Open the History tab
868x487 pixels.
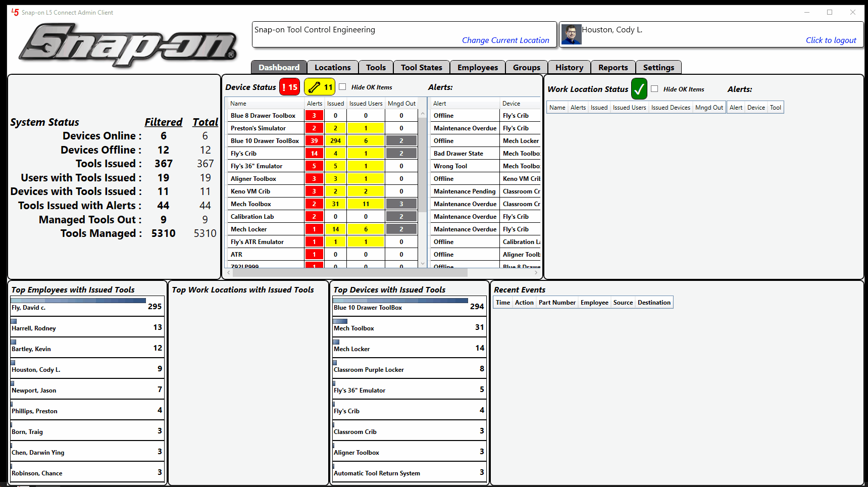click(x=569, y=67)
